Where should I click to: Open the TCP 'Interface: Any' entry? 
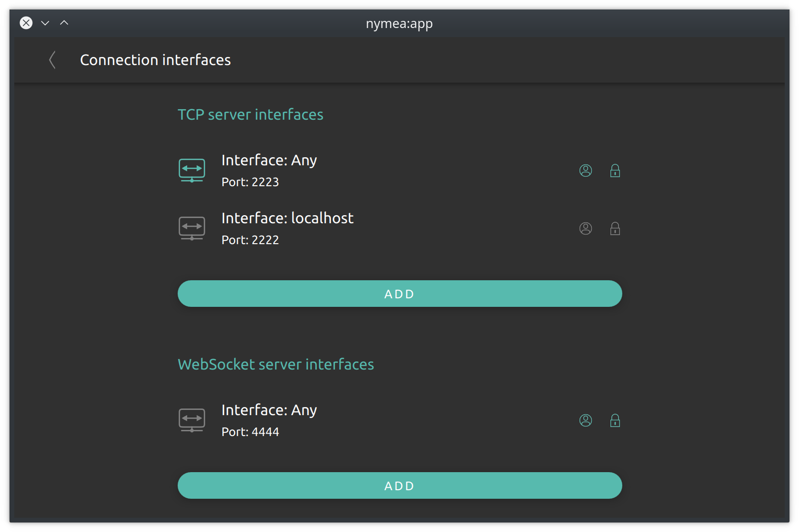[x=269, y=161]
